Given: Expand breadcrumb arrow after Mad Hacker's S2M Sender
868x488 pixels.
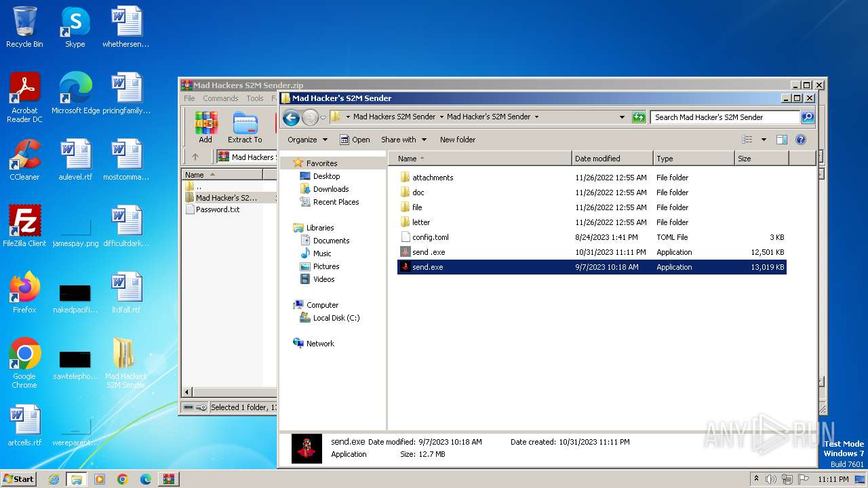Looking at the screenshot, I should 536,117.
